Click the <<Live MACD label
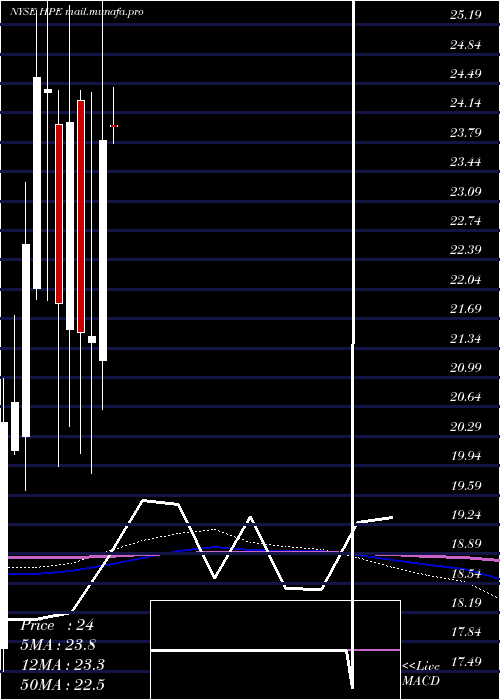The height and width of the screenshot is (700, 500). 421,674
